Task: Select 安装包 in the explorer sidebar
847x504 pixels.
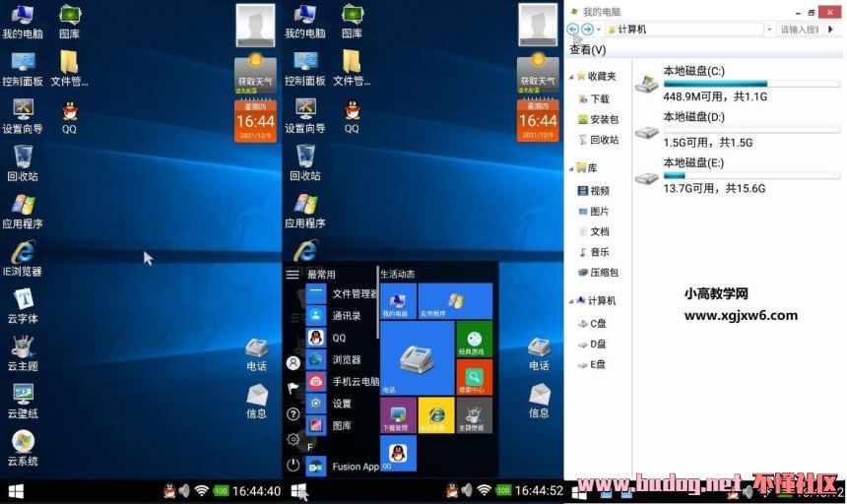Action: pos(598,119)
